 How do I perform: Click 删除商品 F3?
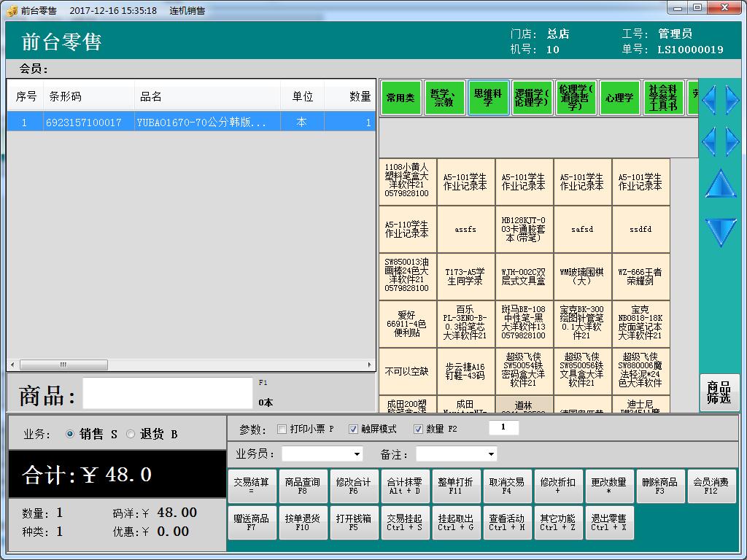point(660,486)
